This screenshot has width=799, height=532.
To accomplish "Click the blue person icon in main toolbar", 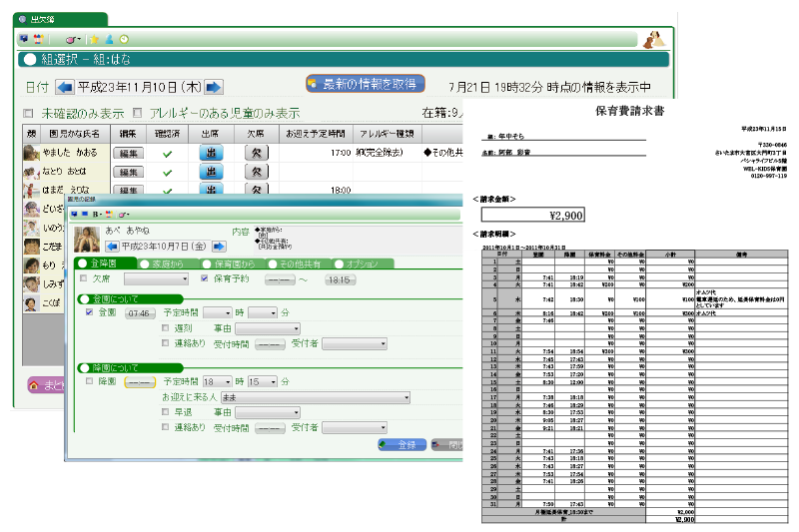I will pos(109,39).
